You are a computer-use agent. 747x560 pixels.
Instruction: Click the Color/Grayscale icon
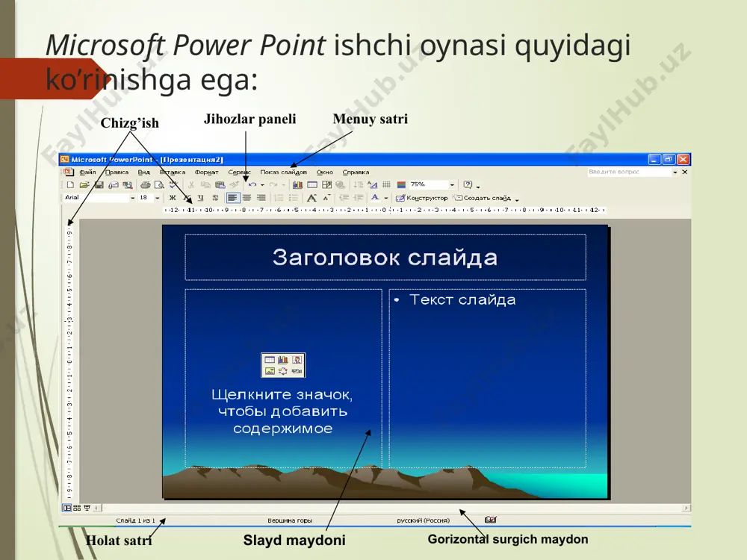tap(401, 184)
